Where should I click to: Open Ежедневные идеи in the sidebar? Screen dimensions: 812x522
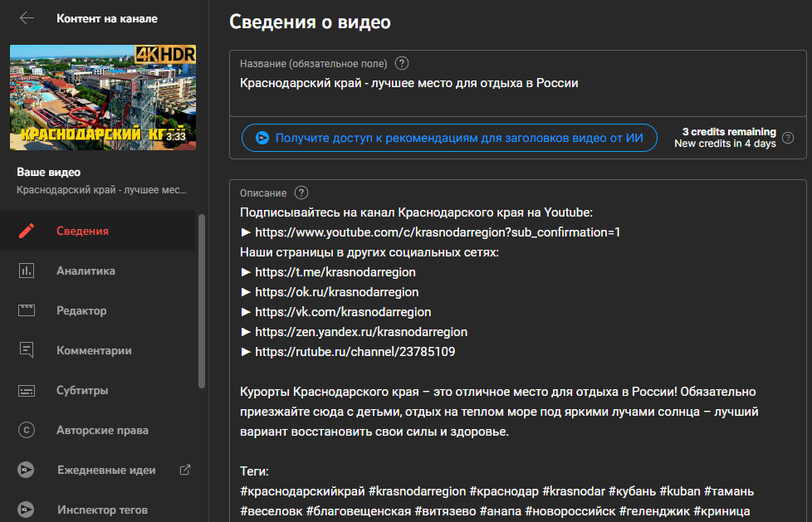pyautogui.click(x=97, y=471)
